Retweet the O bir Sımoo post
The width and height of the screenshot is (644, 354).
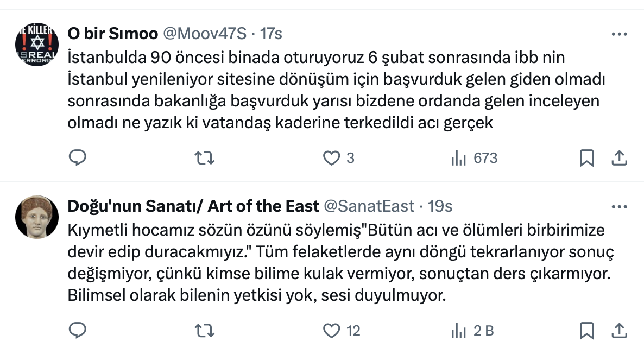tap(204, 158)
